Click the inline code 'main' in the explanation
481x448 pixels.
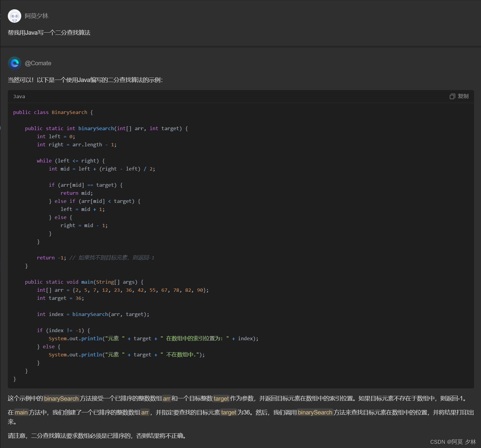tap(21, 412)
